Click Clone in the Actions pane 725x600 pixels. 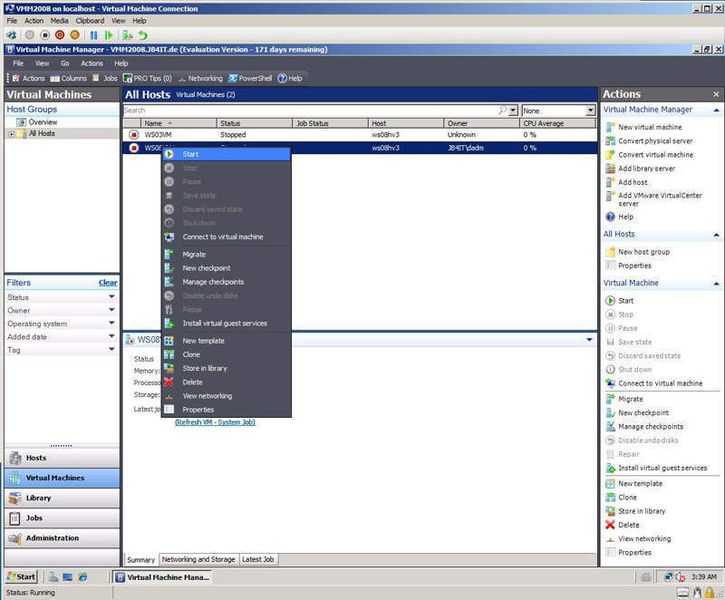click(x=627, y=497)
